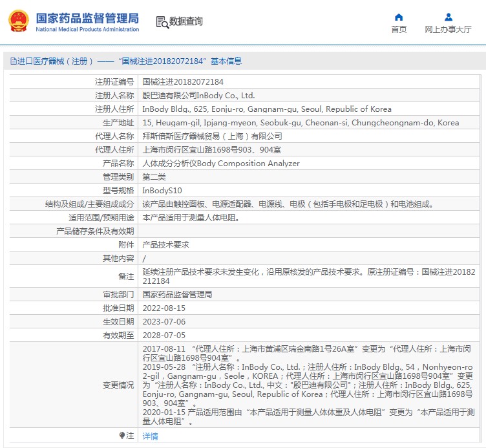
Task: Click the NMPA national emblem logo
Action: [18, 21]
